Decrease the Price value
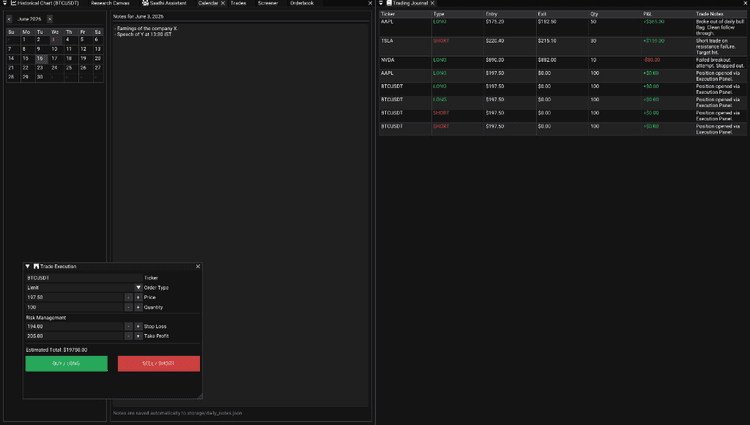 [128, 297]
